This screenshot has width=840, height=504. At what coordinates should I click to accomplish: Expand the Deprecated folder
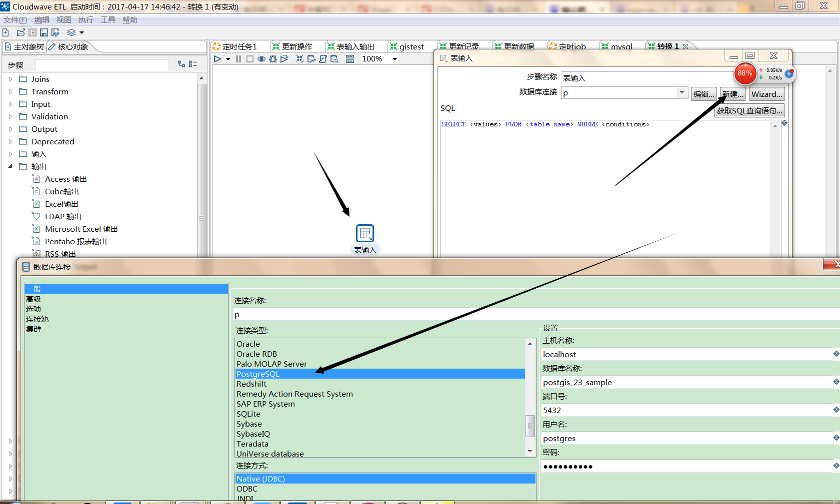point(10,141)
